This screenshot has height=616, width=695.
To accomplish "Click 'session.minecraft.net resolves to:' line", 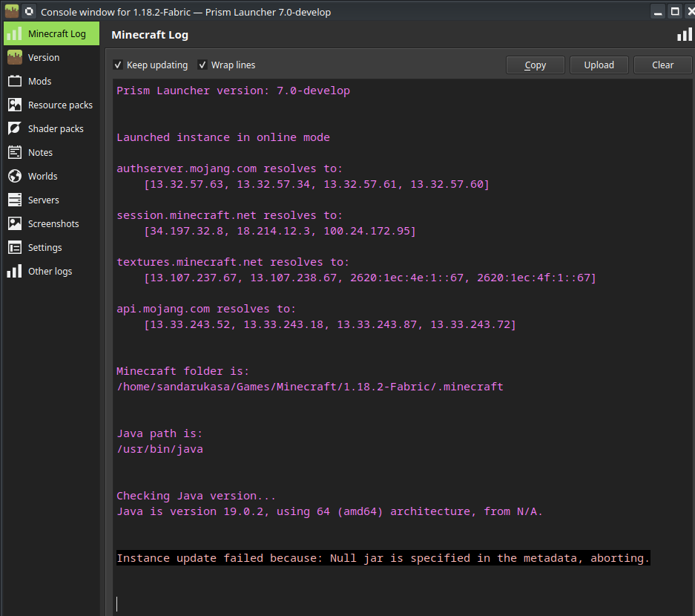I will [230, 215].
